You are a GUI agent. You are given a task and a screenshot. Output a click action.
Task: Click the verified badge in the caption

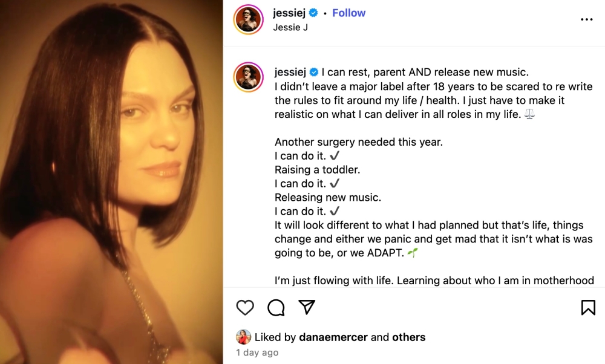coord(314,73)
